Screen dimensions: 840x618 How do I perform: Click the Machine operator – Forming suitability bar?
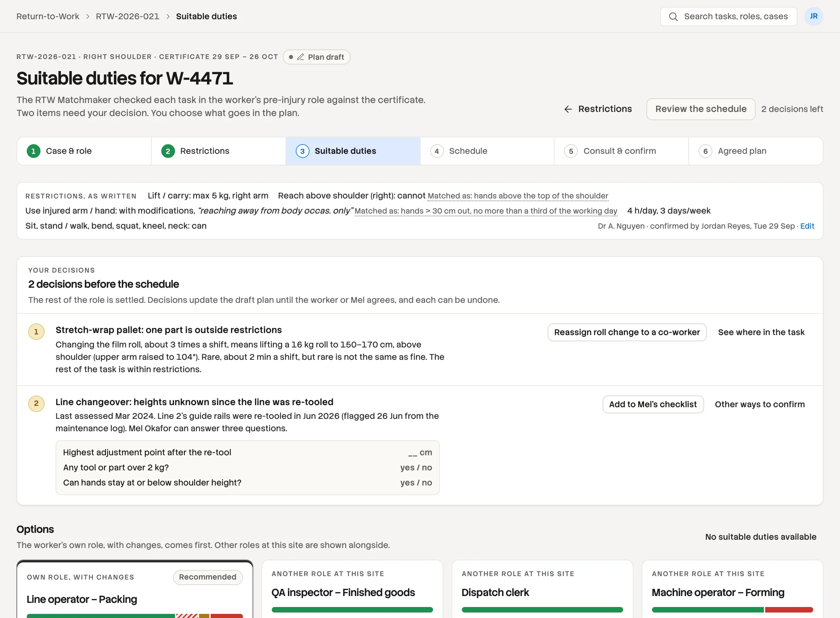(x=732, y=610)
